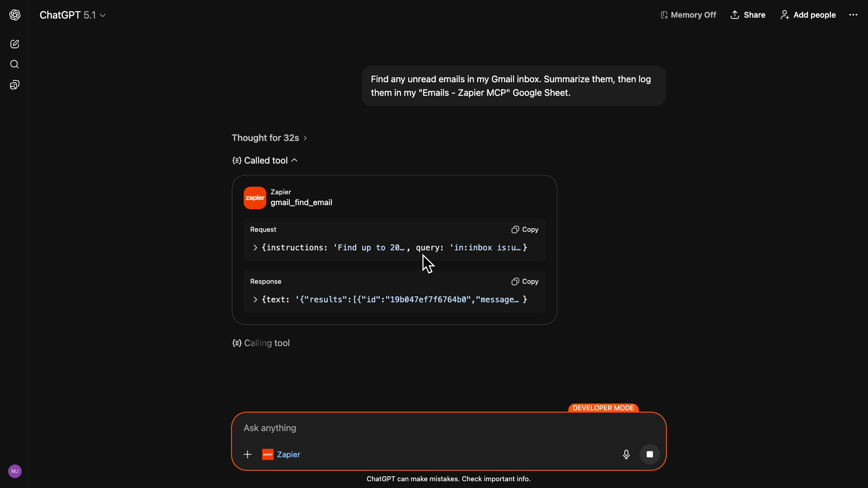Screen dimensions: 868x488
Task: Click the Zapier logo in the tool card
Action: coord(255,198)
